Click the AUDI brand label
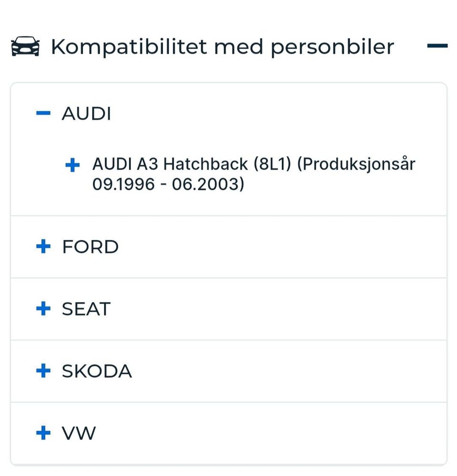 click(x=86, y=114)
